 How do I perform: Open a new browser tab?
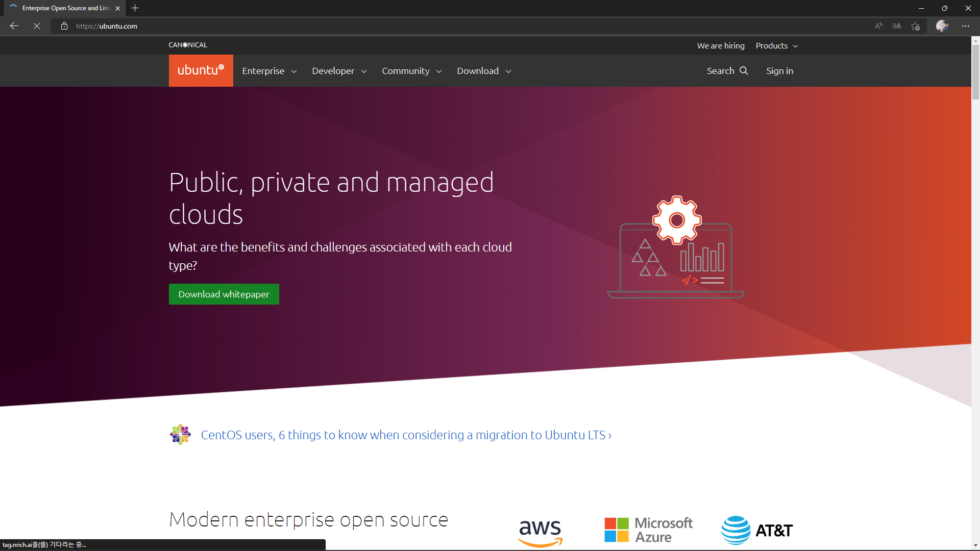pyautogui.click(x=135, y=8)
